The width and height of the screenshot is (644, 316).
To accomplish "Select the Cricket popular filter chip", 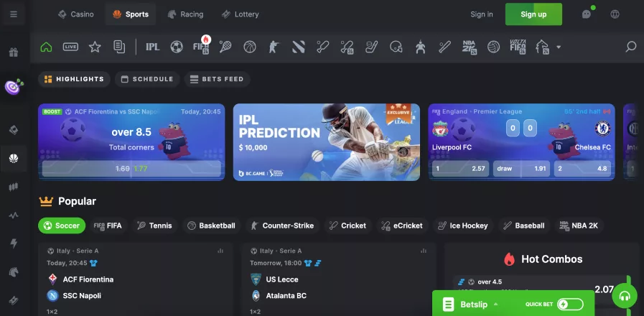I will click(x=348, y=226).
